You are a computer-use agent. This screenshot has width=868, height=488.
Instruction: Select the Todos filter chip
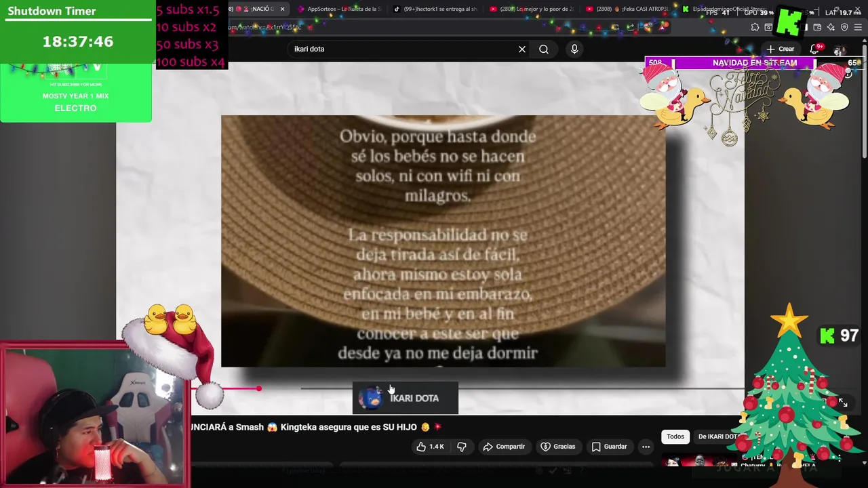675,436
